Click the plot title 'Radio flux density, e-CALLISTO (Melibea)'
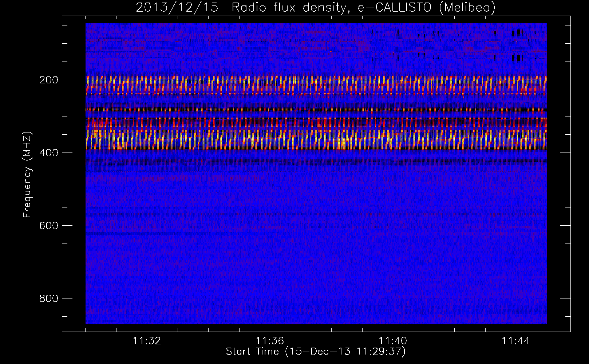Viewport: 589px width, 364px height. click(363, 7)
